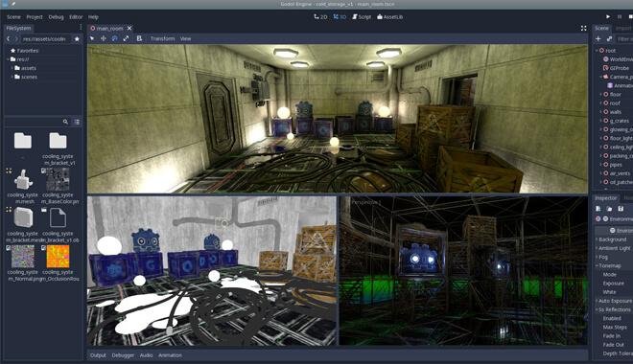This screenshot has width=633, height=364.
Task: Close the main_room scene tab
Action: [x=129, y=28]
